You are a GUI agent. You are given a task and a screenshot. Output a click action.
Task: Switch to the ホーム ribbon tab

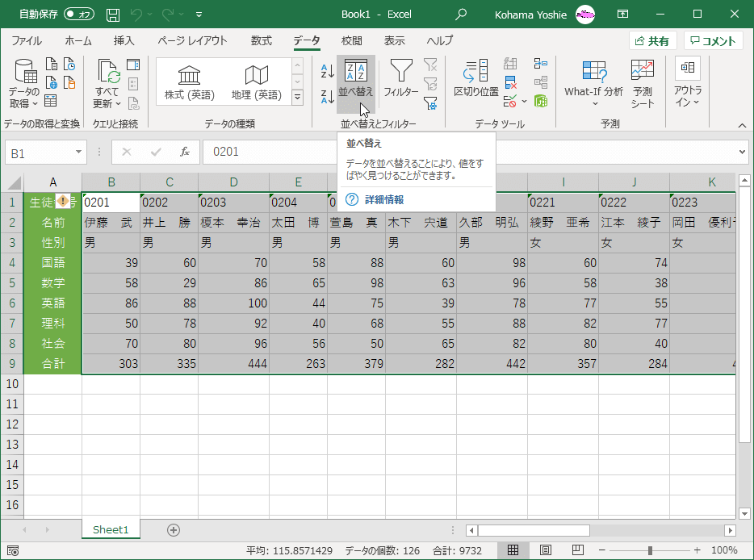[78, 40]
